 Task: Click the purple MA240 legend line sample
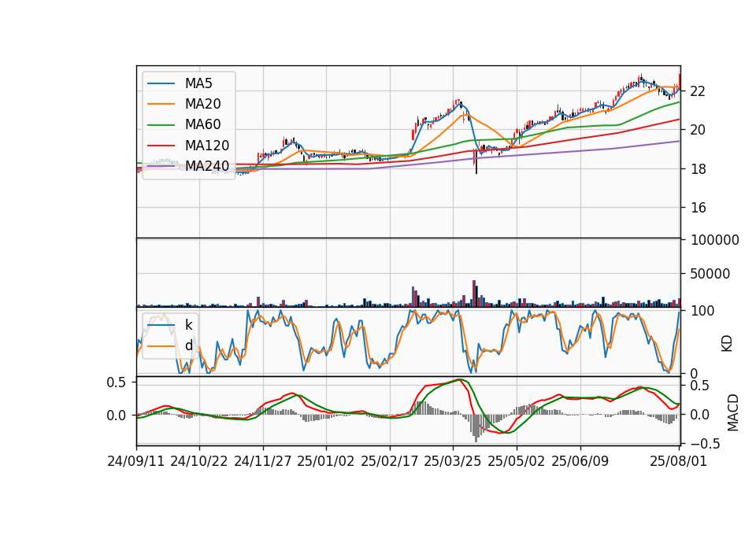point(161,166)
